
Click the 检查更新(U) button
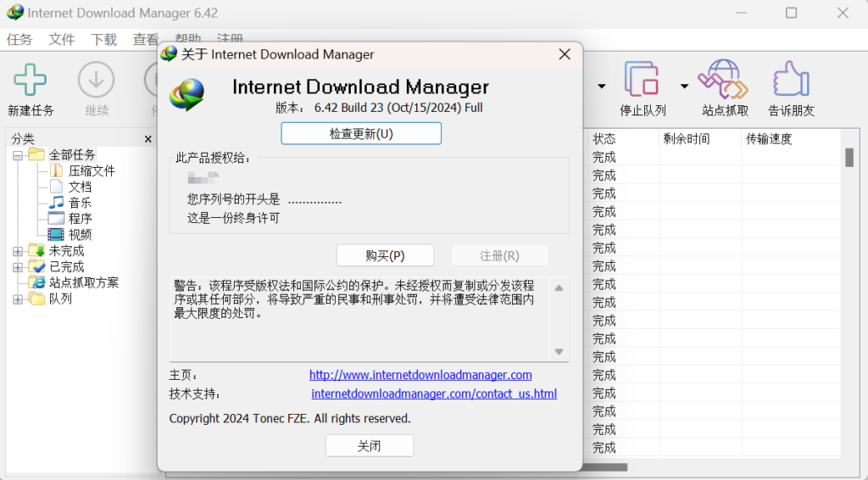tap(361, 134)
